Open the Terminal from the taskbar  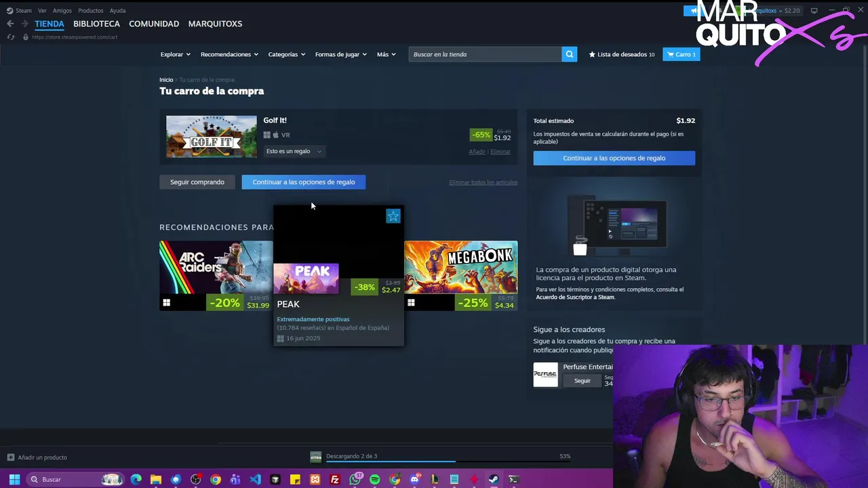pos(513,479)
